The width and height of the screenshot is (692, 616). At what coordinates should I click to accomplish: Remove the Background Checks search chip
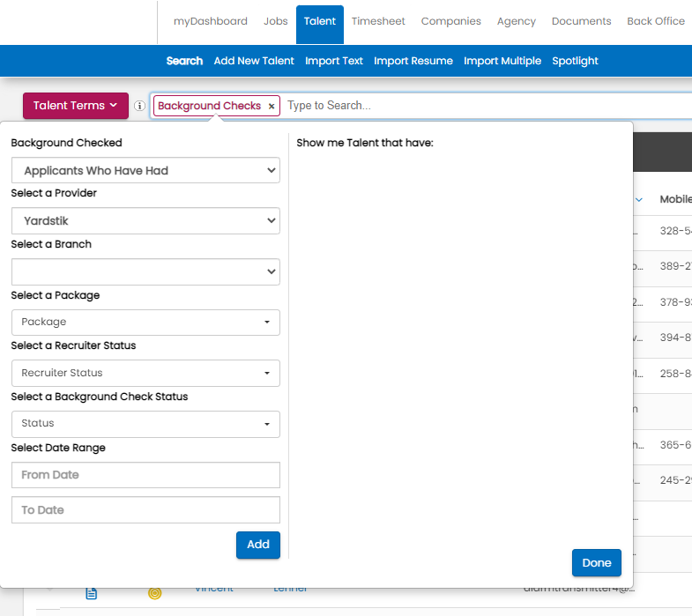tap(272, 106)
